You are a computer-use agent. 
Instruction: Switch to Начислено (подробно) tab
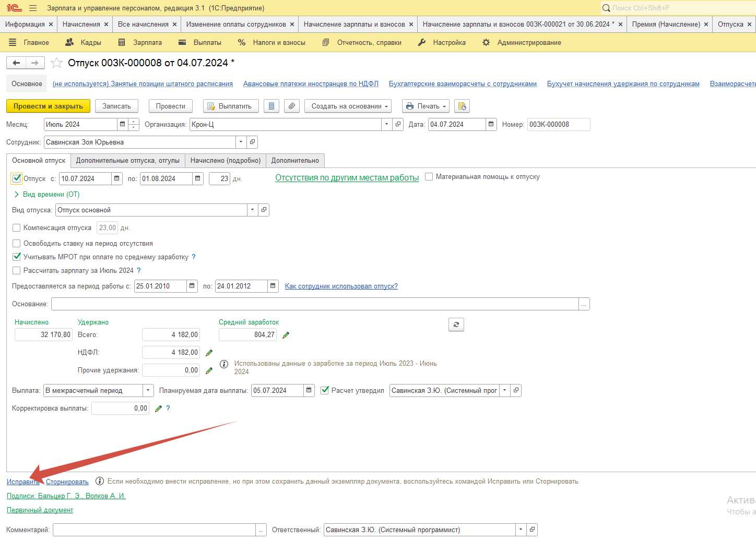[225, 160]
